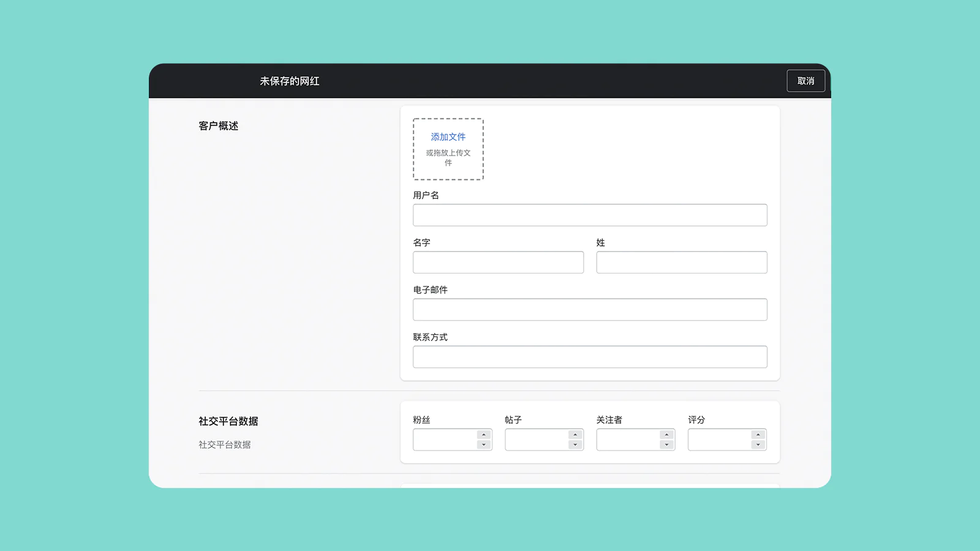Decrease the 帖子 value with down arrow
This screenshot has width=980, height=551.
(x=575, y=444)
